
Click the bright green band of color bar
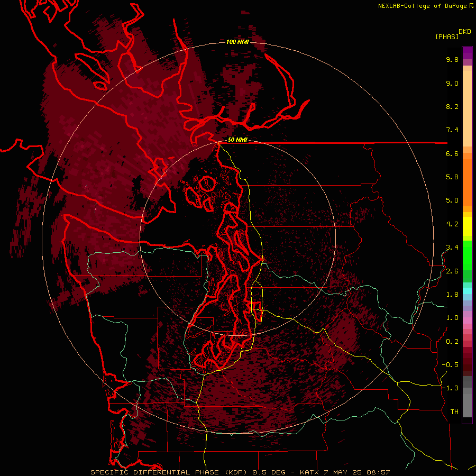[x=467, y=255]
